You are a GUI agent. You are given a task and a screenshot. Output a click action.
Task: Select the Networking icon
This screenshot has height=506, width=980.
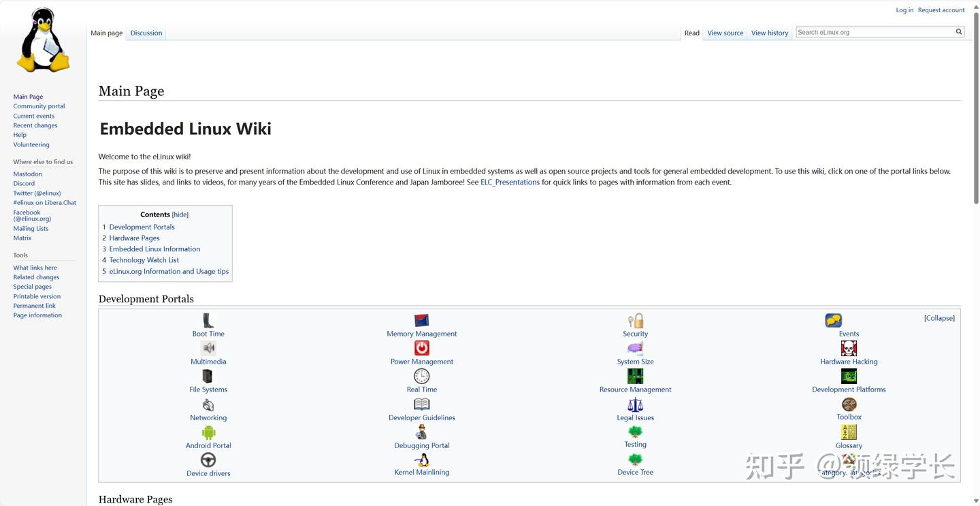point(208,405)
